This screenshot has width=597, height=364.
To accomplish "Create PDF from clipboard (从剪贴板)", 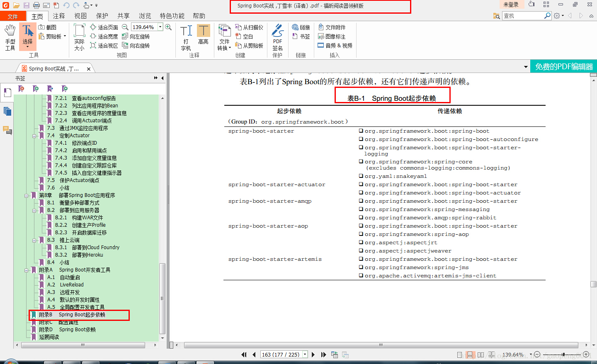I will [249, 45].
